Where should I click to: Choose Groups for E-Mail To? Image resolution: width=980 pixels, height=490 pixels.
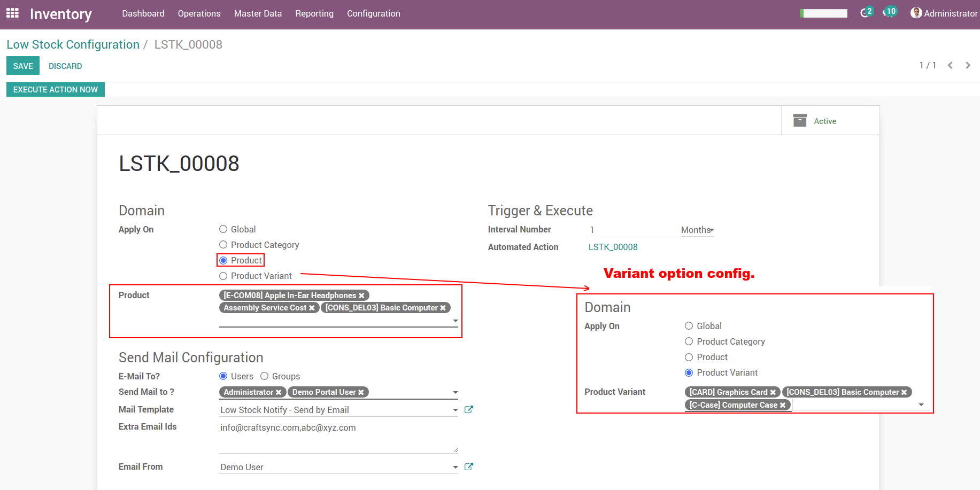coord(264,376)
